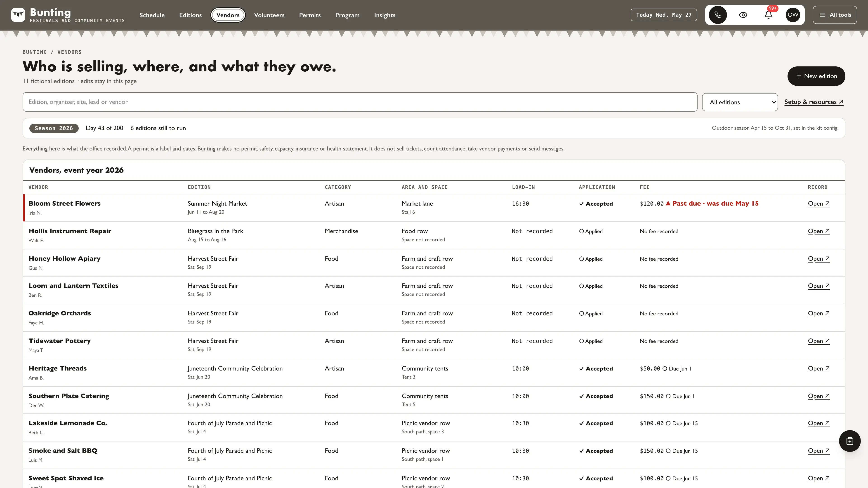The width and height of the screenshot is (868, 488).
Task: Toggle the eye view icon
Action: tap(743, 15)
